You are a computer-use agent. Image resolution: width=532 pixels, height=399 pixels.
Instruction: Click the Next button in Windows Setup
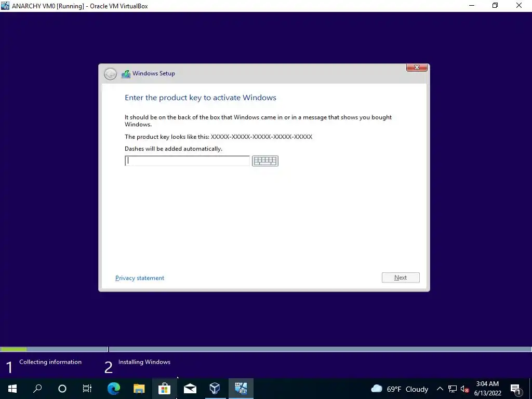401,277
